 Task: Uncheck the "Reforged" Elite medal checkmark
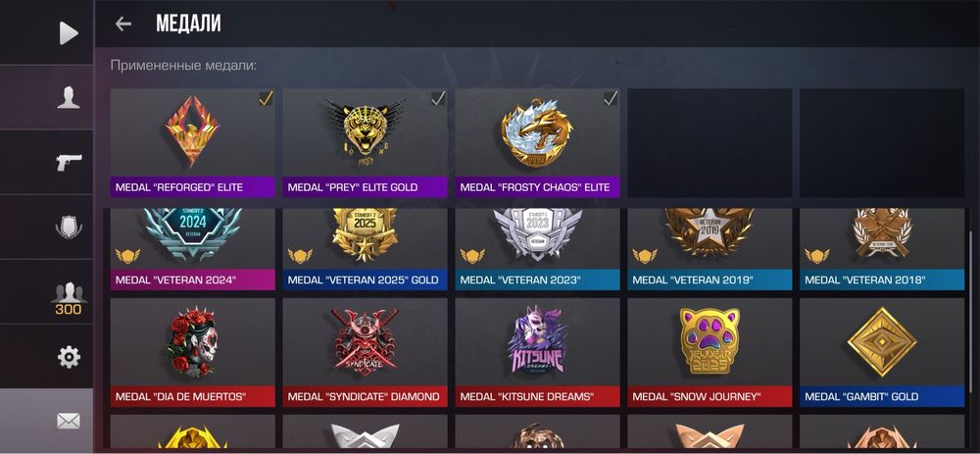coord(266,98)
